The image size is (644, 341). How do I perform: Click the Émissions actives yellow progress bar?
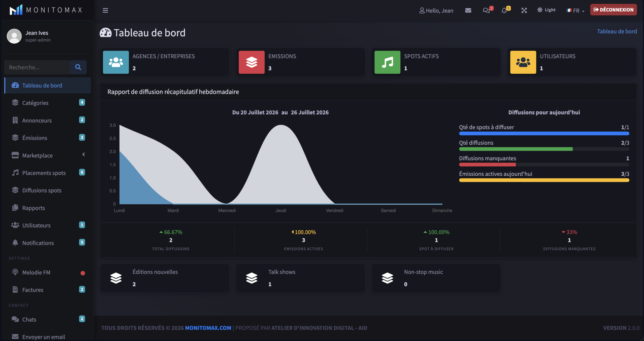coord(544,180)
